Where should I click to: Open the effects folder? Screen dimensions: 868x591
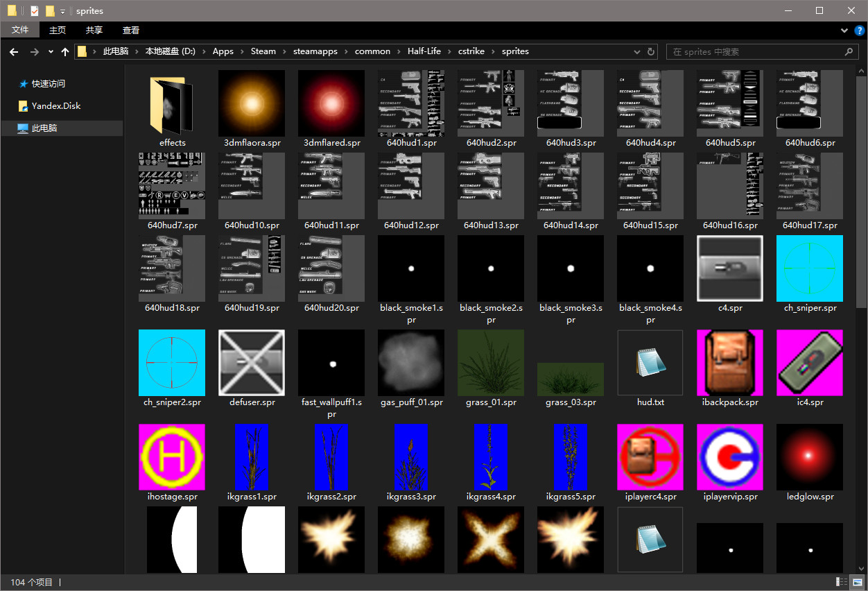172,104
